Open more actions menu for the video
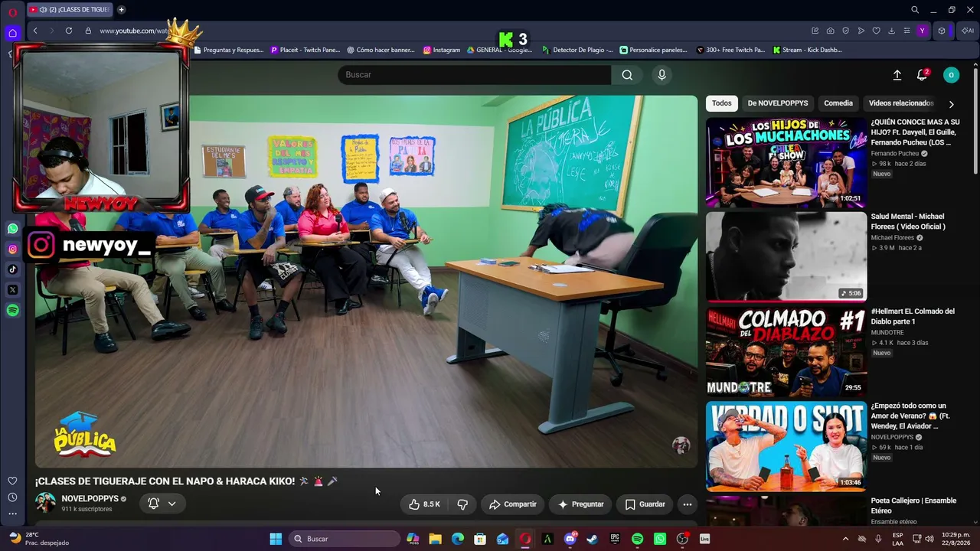Viewport: 980px width, 551px height. [x=687, y=504]
